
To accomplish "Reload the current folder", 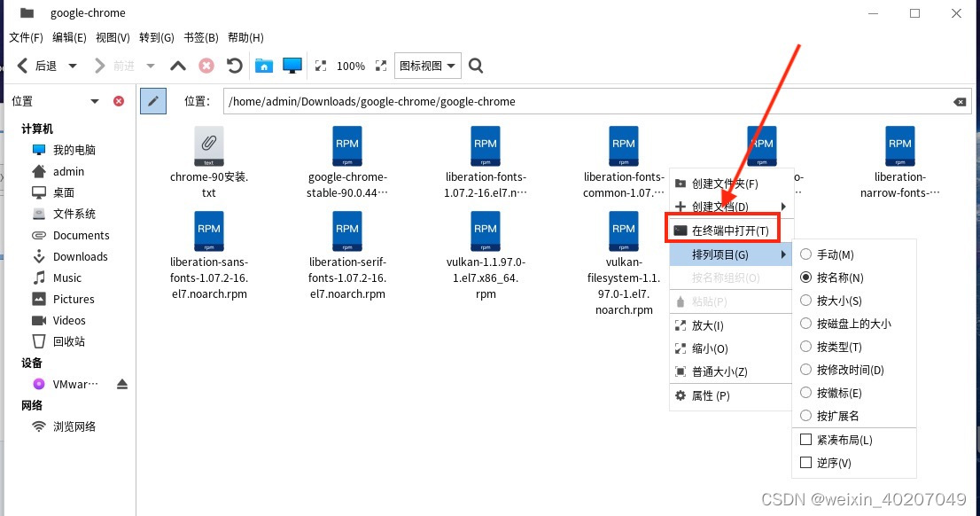I will click(x=235, y=66).
